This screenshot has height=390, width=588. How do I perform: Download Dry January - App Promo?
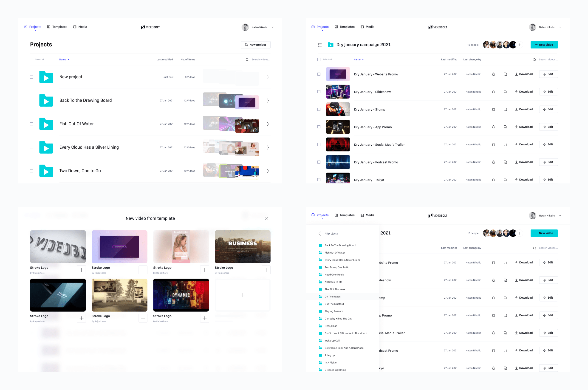pos(524,127)
